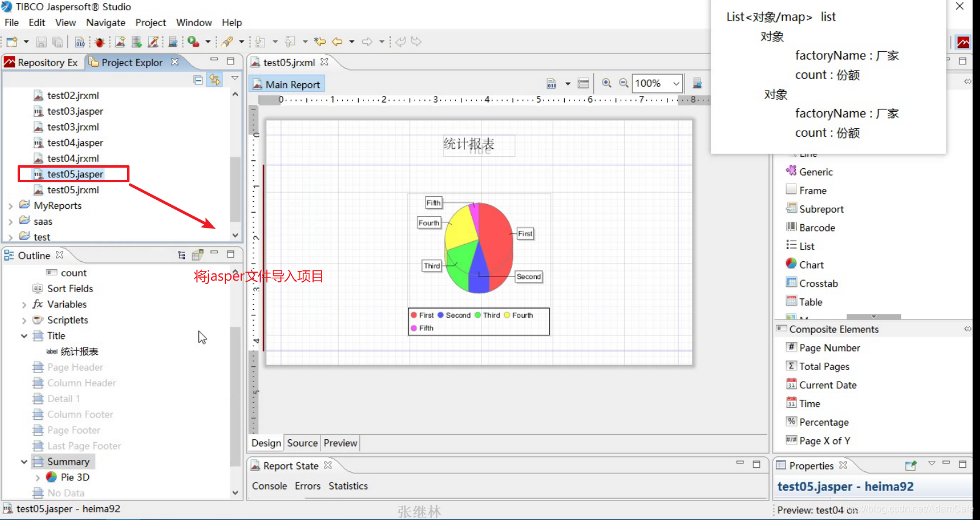Screen dimensions: 980x520
Task: Click compile report icon in editor toolbar
Action: (x=552, y=83)
